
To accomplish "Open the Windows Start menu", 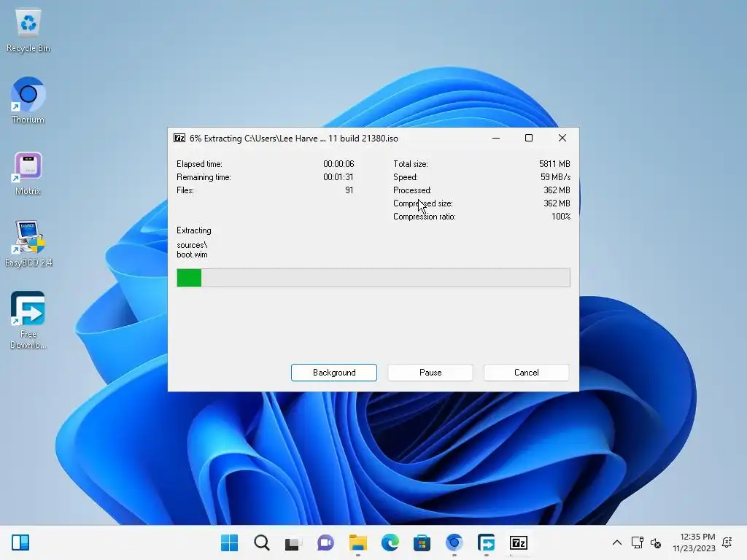I will 230,542.
